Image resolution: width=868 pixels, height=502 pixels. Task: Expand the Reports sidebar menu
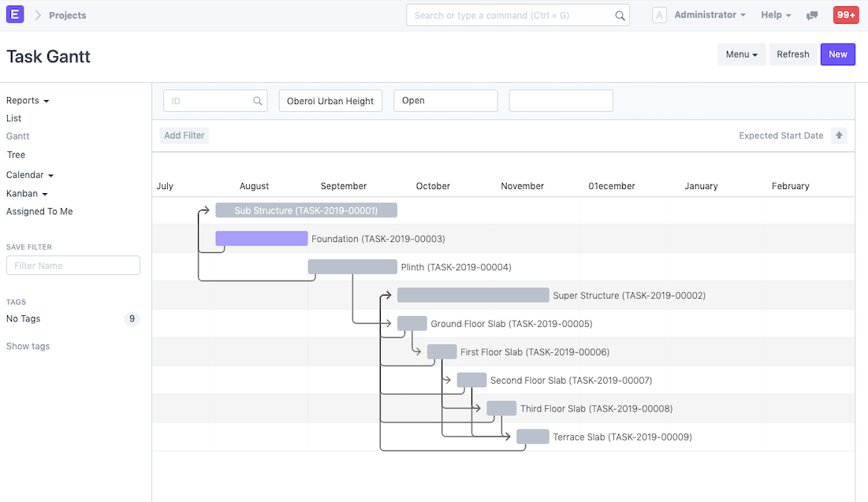(28, 101)
